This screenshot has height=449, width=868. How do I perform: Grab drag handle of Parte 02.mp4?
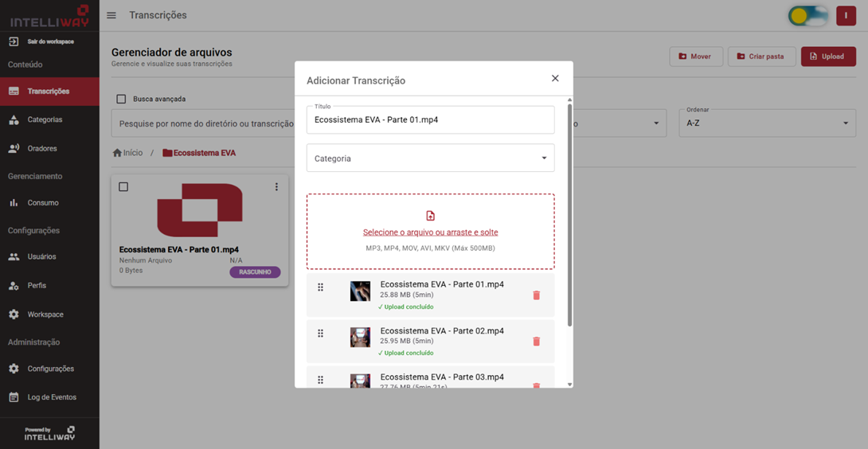point(321,334)
